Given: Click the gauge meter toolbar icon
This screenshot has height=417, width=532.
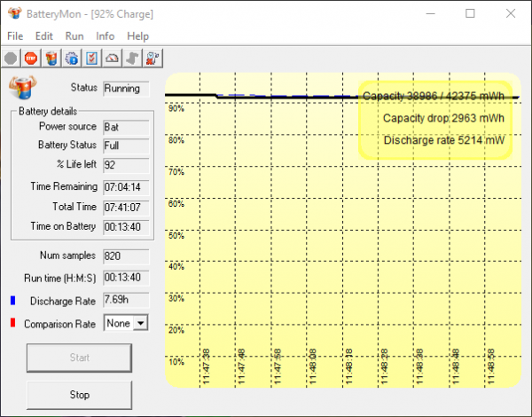Looking at the screenshot, I should pyautogui.click(x=112, y=59).
